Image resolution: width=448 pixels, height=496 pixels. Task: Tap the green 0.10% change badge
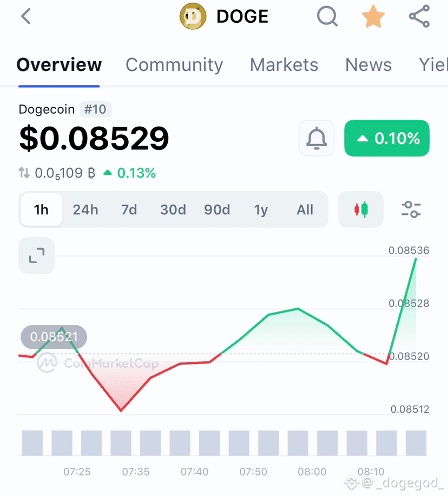click(x=387, y=138)
